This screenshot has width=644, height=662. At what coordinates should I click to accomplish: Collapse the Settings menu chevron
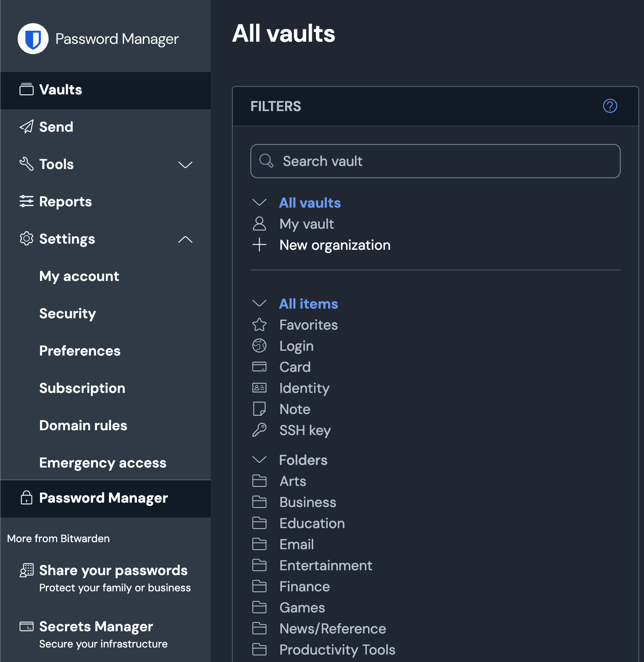185,239
